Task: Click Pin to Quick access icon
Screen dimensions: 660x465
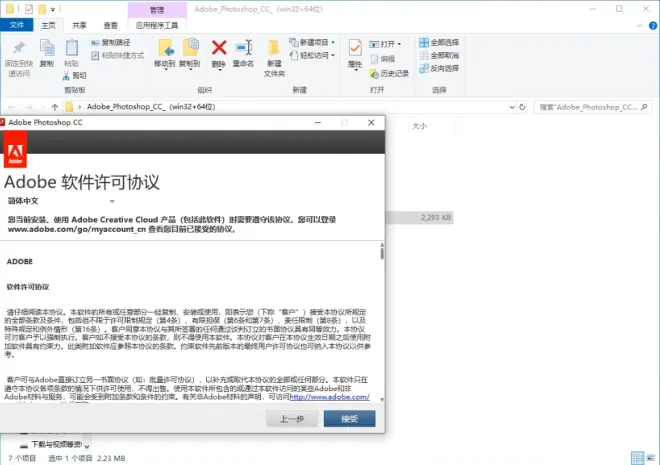Action: coord(19,48)
